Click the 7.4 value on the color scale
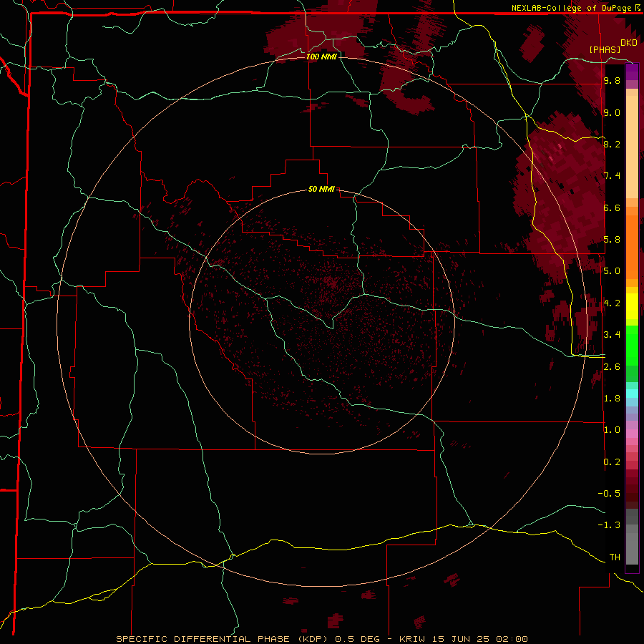This screenshot has height=644, width=644. 612,176
